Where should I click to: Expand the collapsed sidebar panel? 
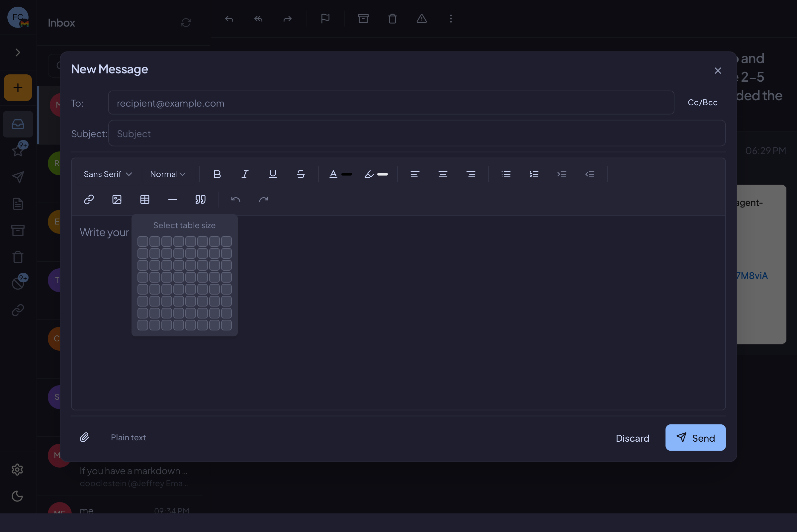coord(18,52)
